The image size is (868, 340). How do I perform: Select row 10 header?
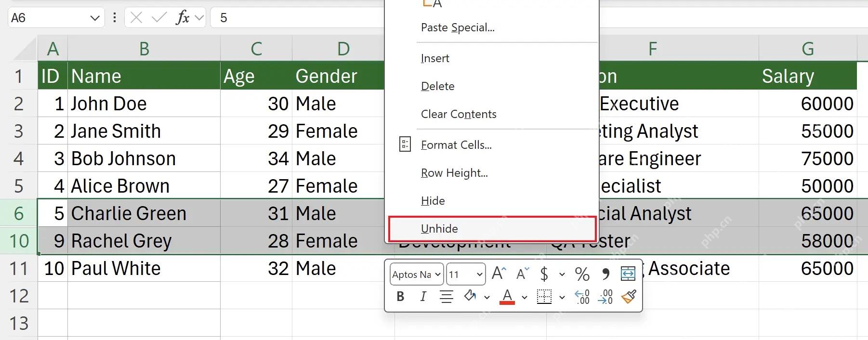pos(19,241)
